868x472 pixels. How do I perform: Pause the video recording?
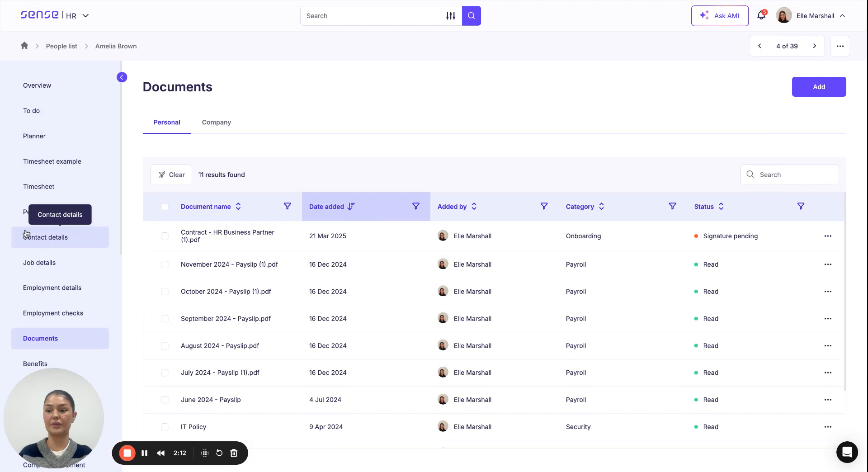point(144,453)
